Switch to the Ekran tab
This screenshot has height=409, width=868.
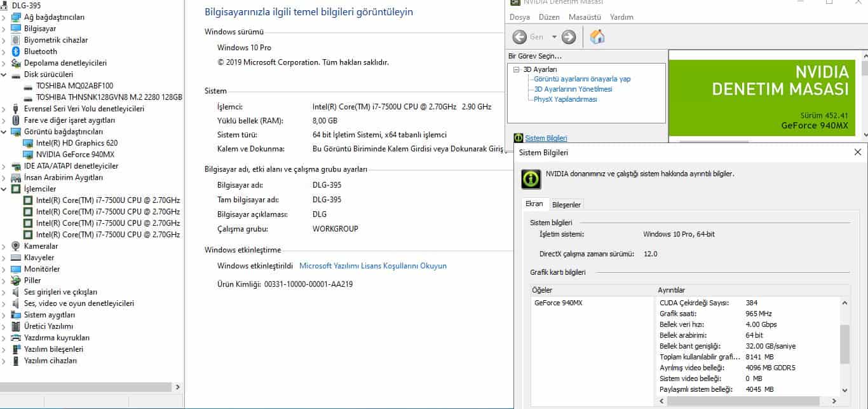[x=534, y=204]
